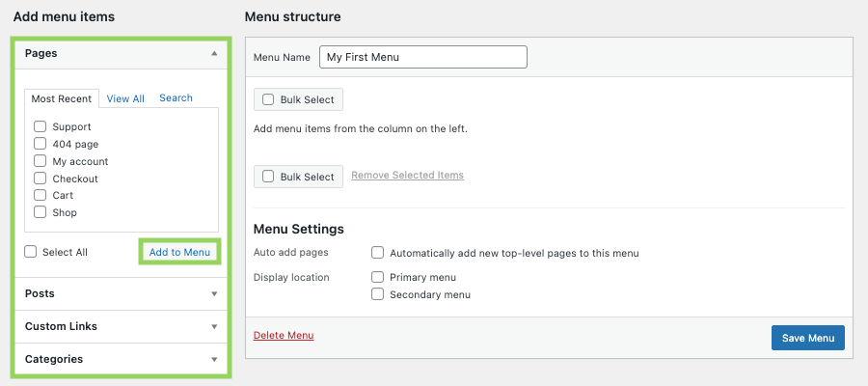Select the Shop page checkbox

click(41, 212)
